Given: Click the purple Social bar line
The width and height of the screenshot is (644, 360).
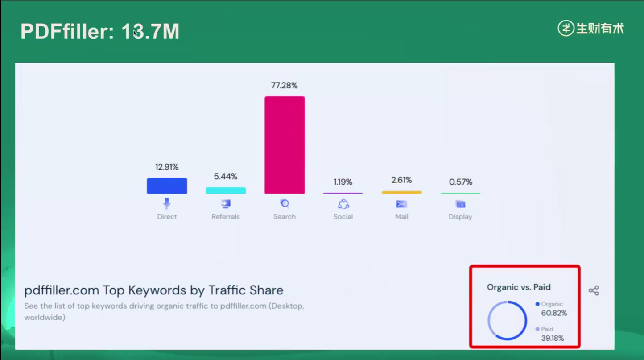Looking at the screenshot, I should [x=343, y=193].
